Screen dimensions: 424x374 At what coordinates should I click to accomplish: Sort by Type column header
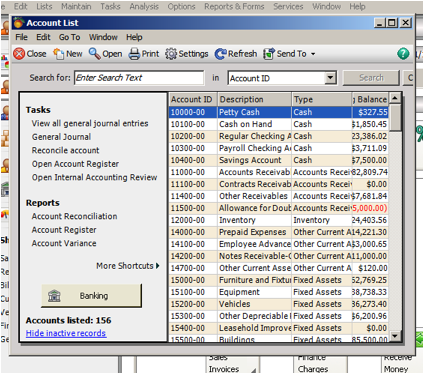click(x=321, y=99)
